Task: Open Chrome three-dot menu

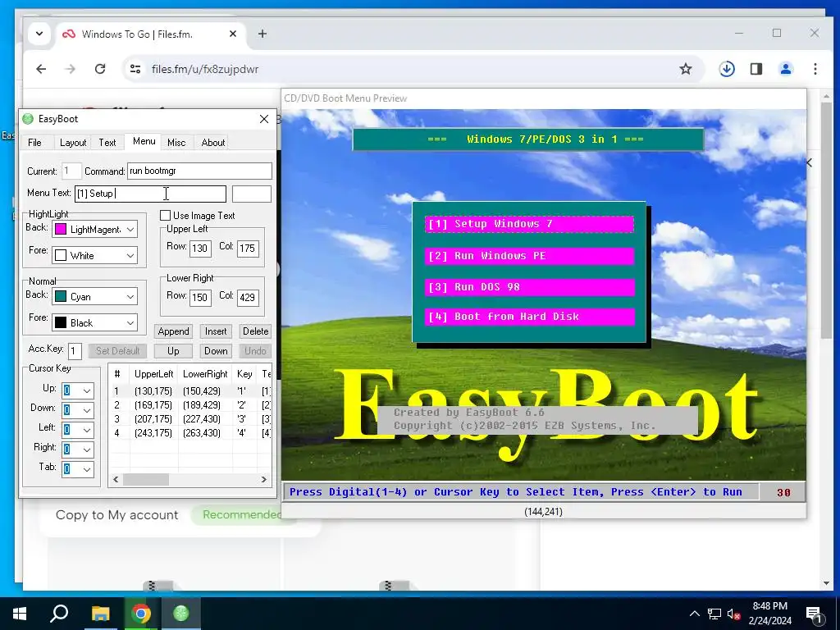Action: tap(815, 69)
